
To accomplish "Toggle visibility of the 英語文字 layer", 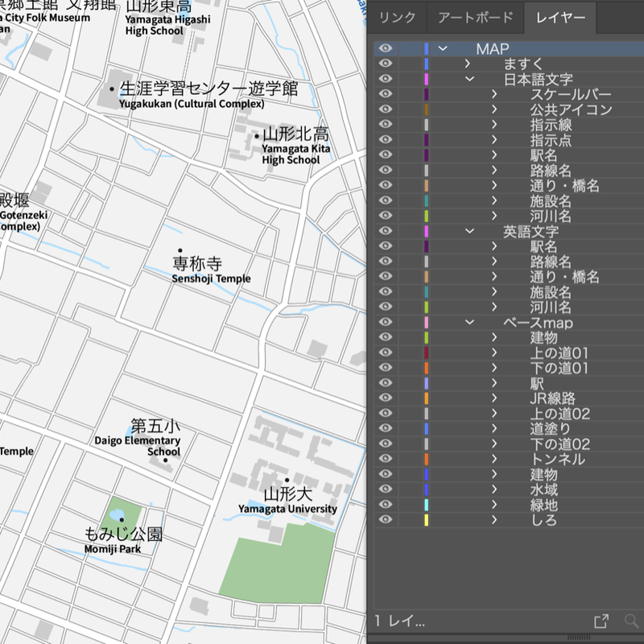I will (x=385, y=231).
